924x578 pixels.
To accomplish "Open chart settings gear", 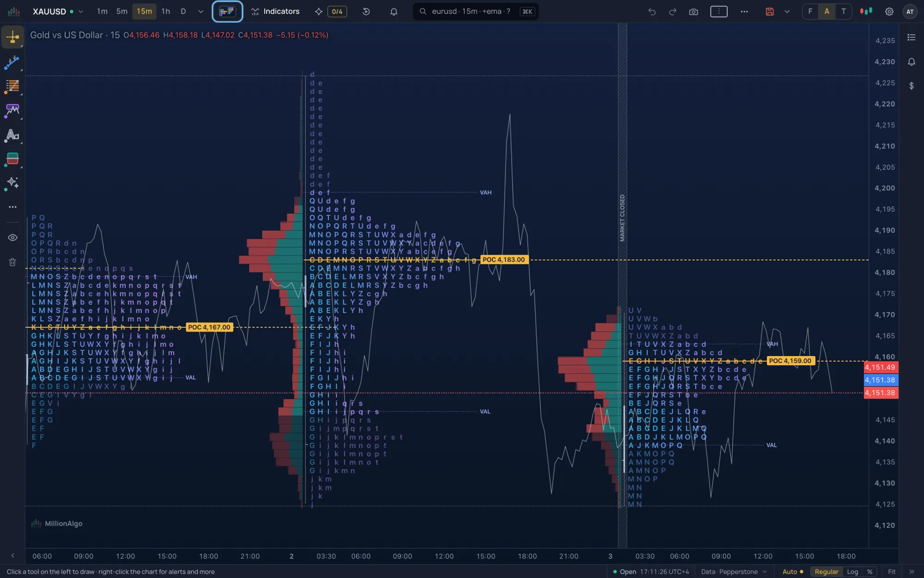I will point(889,12).
